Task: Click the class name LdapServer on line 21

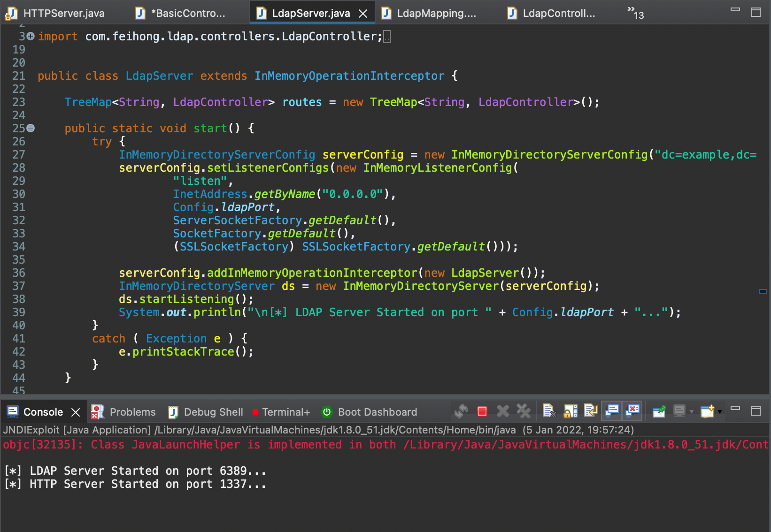Action: point(159,76)
